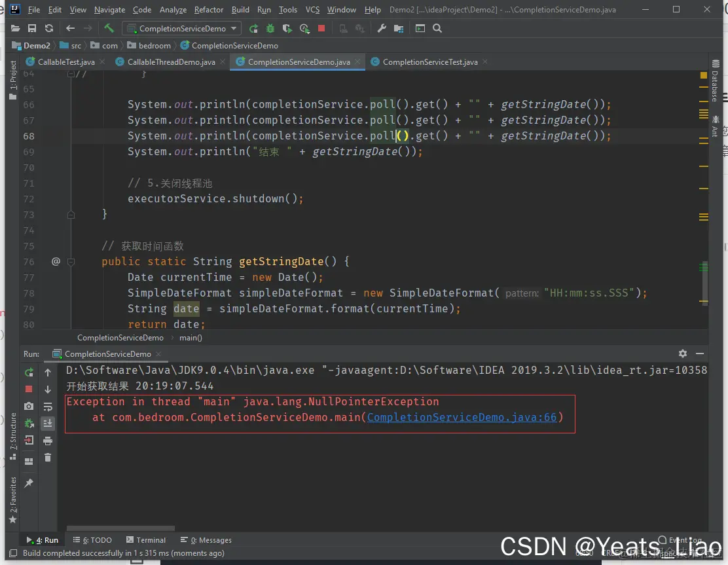The image size is (728, 565).
Task: Click the profiler run icon
Action: 304,28
